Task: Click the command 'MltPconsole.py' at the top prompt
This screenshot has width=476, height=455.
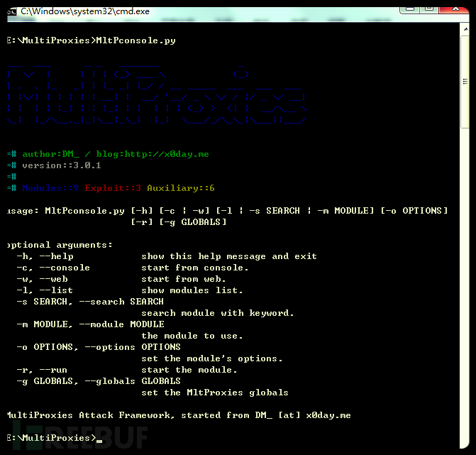Action: click(x=135, y=40)
